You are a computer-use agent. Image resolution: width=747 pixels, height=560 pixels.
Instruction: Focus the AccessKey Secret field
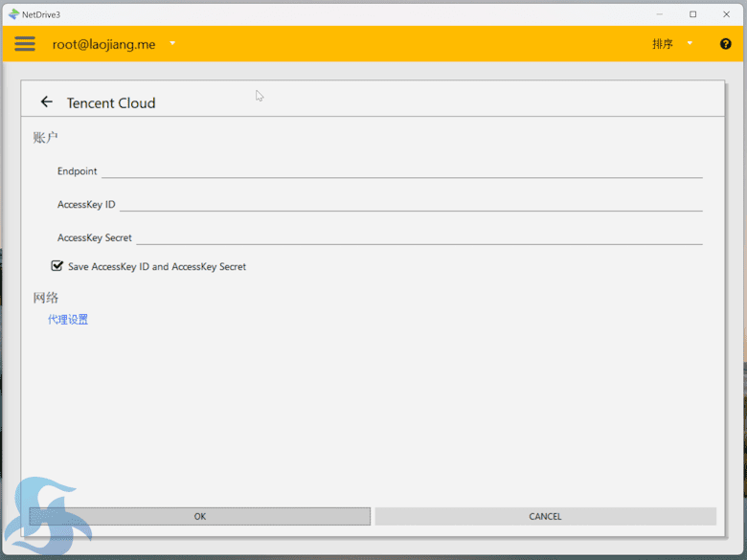click(x=419, y=237)
